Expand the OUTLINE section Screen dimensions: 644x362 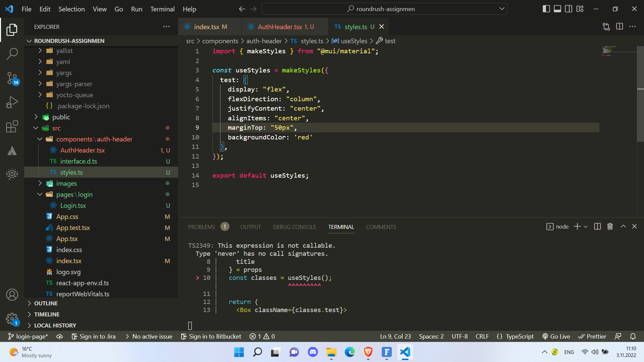(101, 303)
